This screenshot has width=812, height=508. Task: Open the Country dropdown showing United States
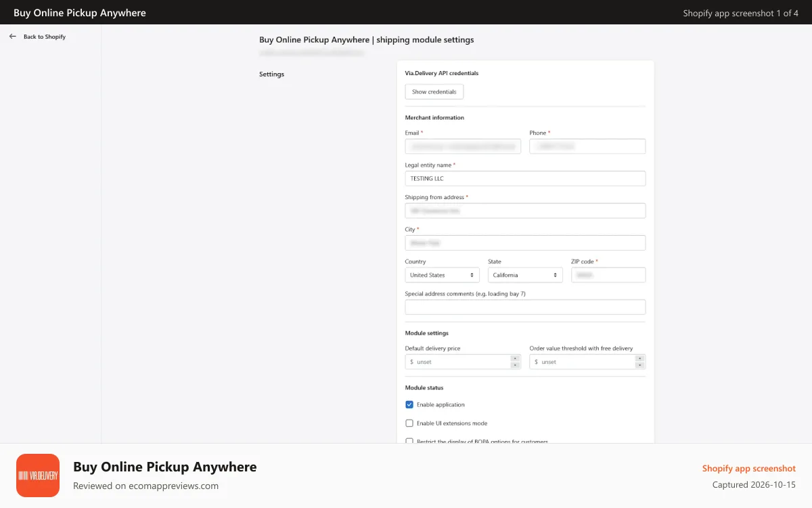[442, 275]
